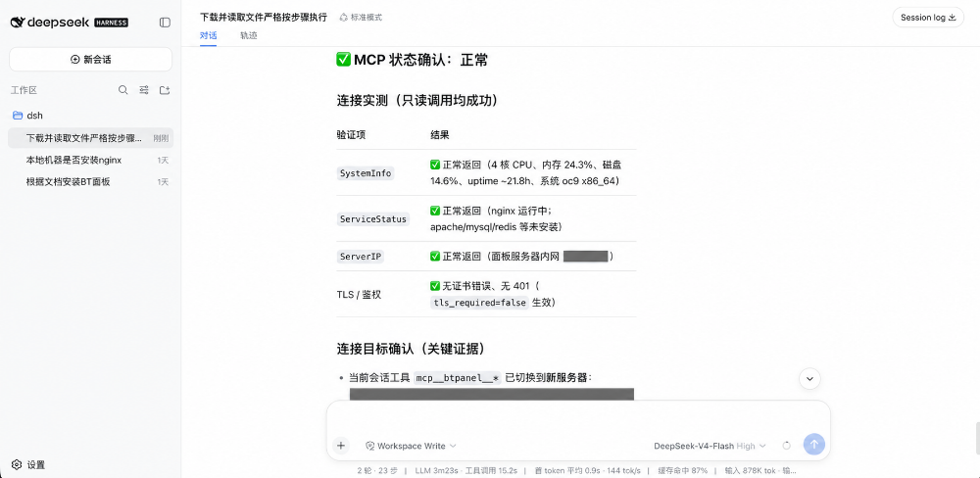Click the ServiceStatus table cell
The width and height of the screenshot is (980, 478).
pyautogui.click(x=373, y=218)
